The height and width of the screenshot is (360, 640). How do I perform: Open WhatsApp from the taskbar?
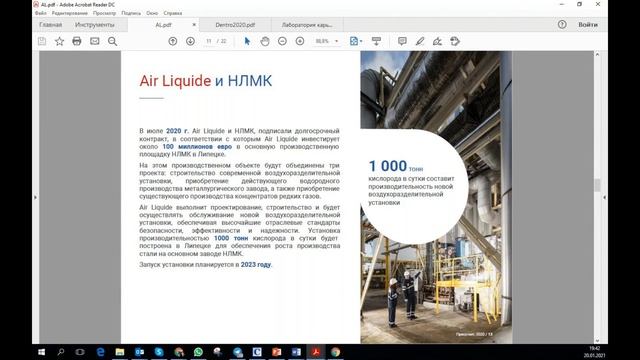198,352
